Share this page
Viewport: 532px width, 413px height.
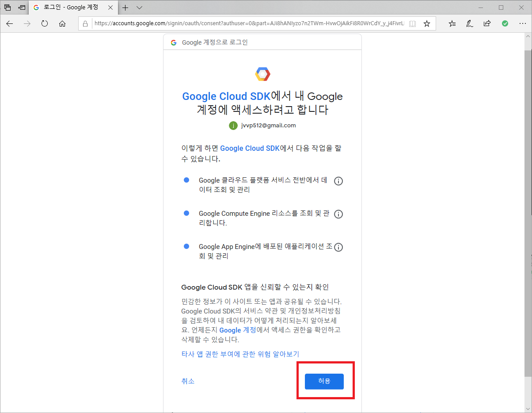487,24
